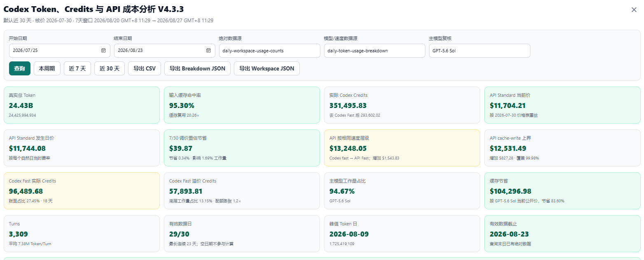Click the $13,248.05 same-speed tier value
The height and width of the screenshot is (260, 644).
(348, 148)
